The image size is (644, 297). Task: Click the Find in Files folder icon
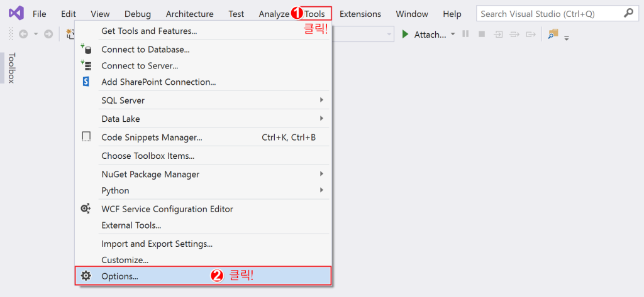(x=553, y=34)
